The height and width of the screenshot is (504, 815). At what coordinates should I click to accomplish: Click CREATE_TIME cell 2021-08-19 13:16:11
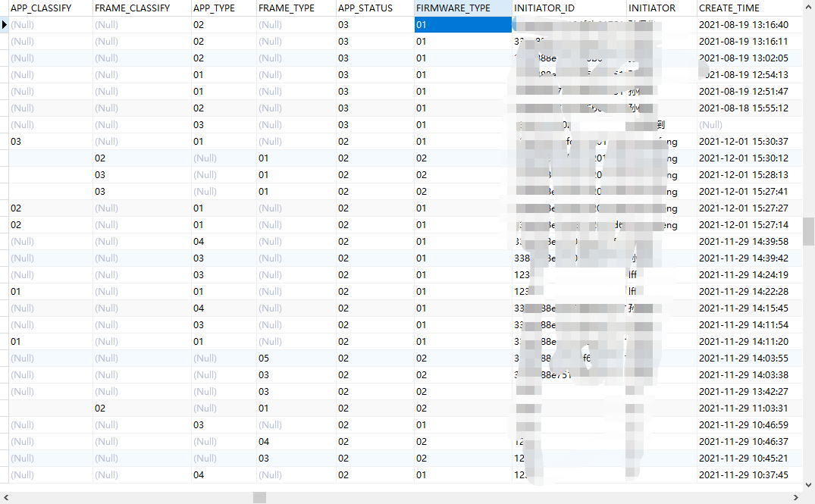750,42
